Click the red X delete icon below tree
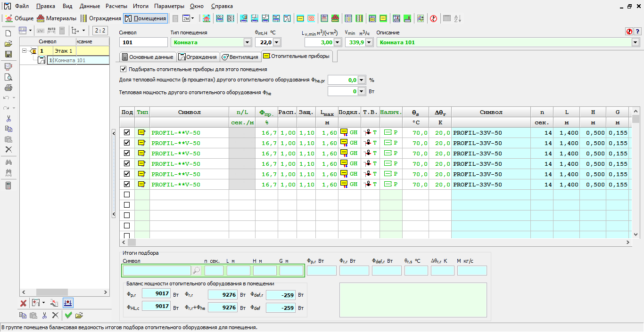Viewport: 644px width, 332px height. [x=23, y=303]
